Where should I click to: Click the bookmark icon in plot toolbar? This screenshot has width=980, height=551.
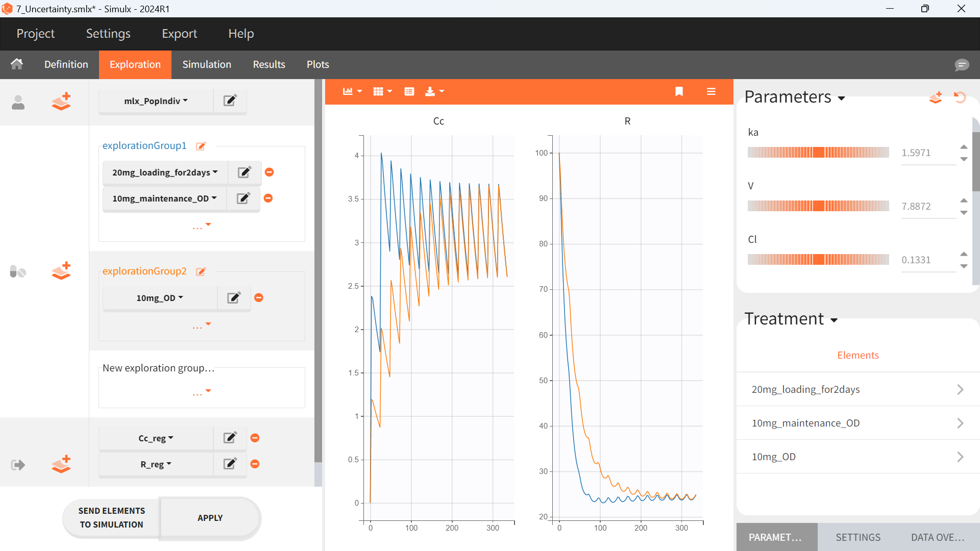click(679, 91)
